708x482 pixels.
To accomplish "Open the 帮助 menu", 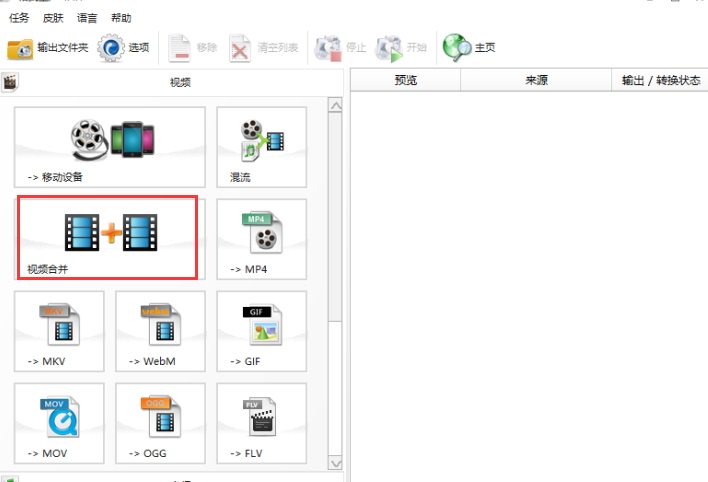I will click(x=121, y=18).
